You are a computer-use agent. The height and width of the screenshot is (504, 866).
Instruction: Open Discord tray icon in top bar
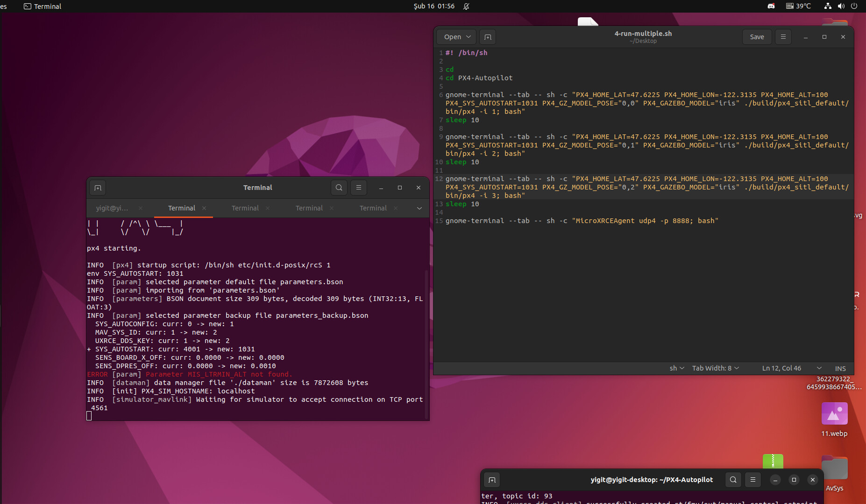pos(771,6)
